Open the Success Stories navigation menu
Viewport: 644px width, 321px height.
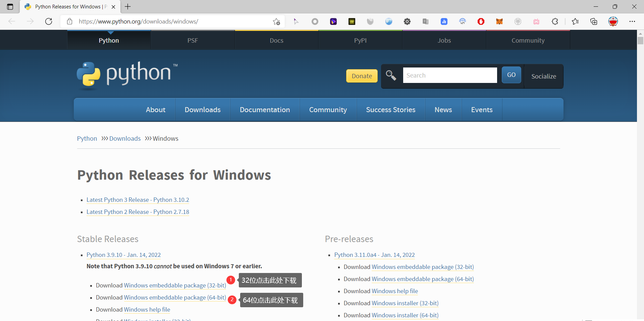[391, 110]
